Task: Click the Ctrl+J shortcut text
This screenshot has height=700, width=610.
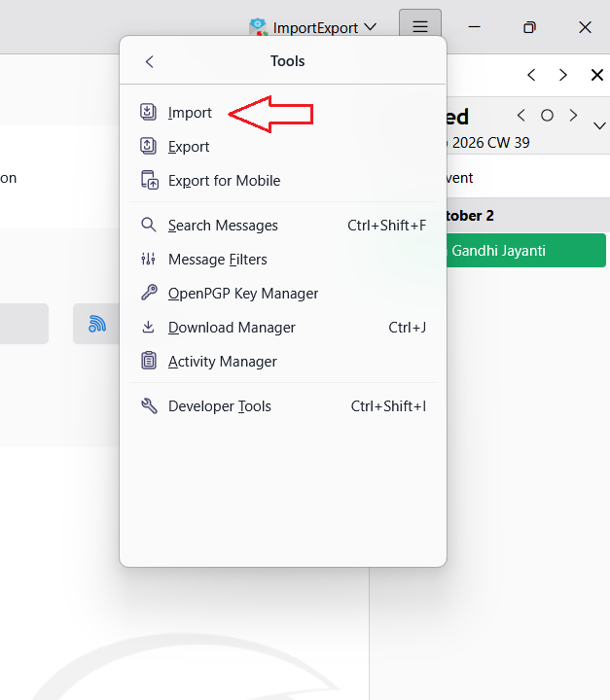Action: [x=407, y=328]
